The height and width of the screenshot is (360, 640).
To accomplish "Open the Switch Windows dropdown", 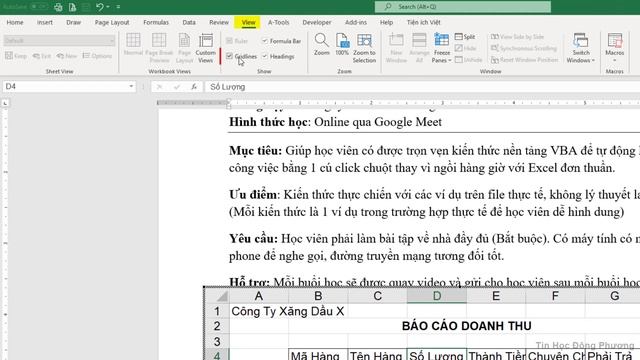I will click(x=580, y=57).
